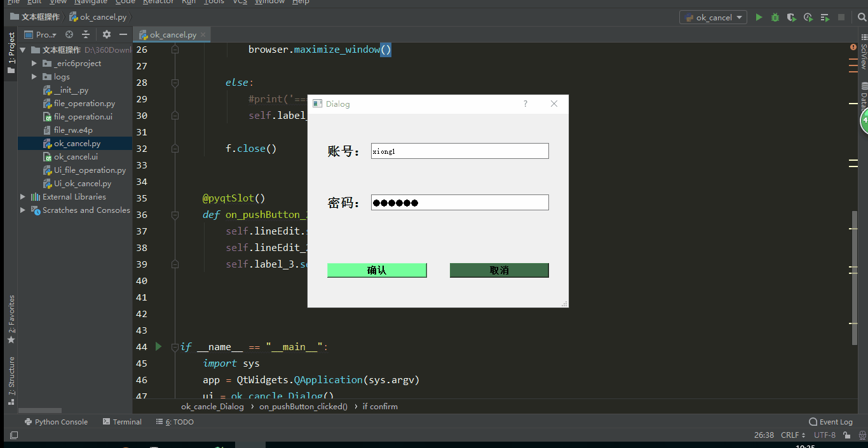Click the locate current file icon

(69, 35)
